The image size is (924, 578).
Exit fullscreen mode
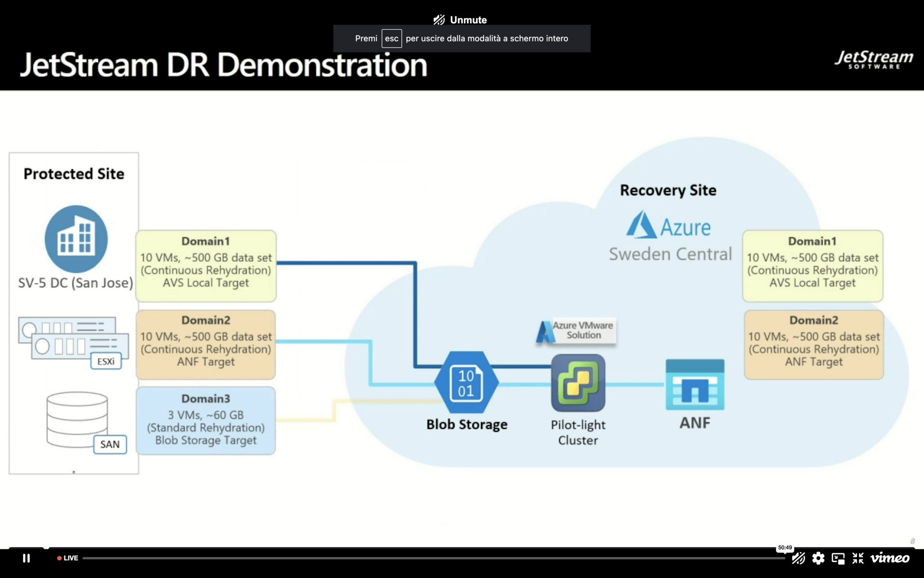point(858,558)
